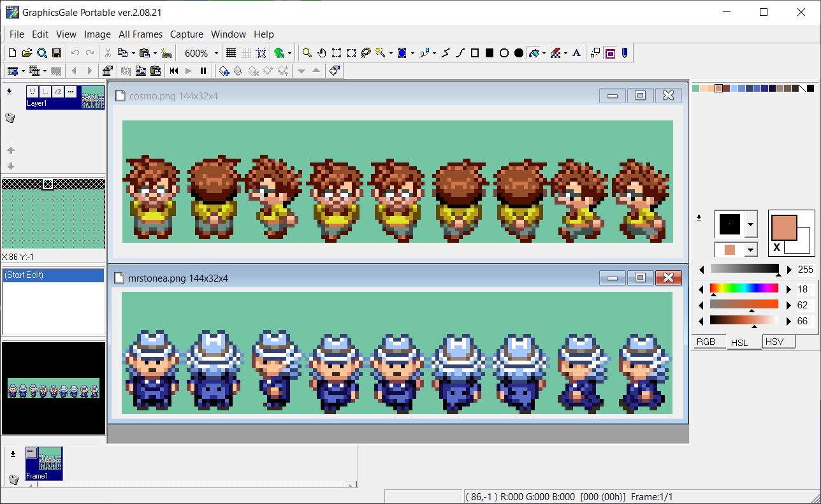This screenshot has height=504, width=821.
Task: Select the Zoom magnifier tool
Action: click(x=307, y=53)
